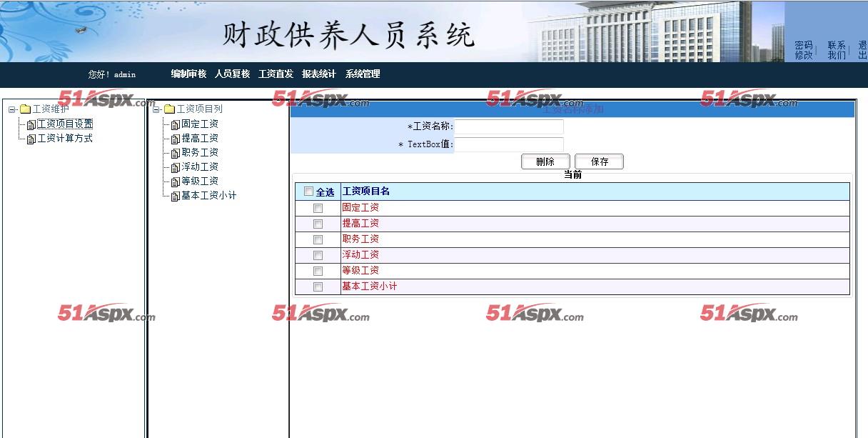
Task: Click document icon beside 工资计算方式
Action: (31, 139)
